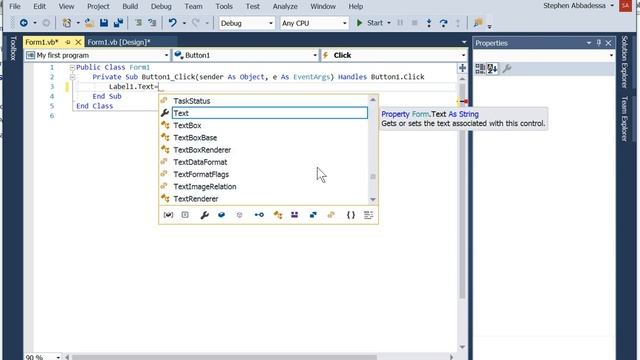This screenshot has height=360, width=640.
Task: Toggle the snippets or keywords filter at row end
Action: [368, 215]
